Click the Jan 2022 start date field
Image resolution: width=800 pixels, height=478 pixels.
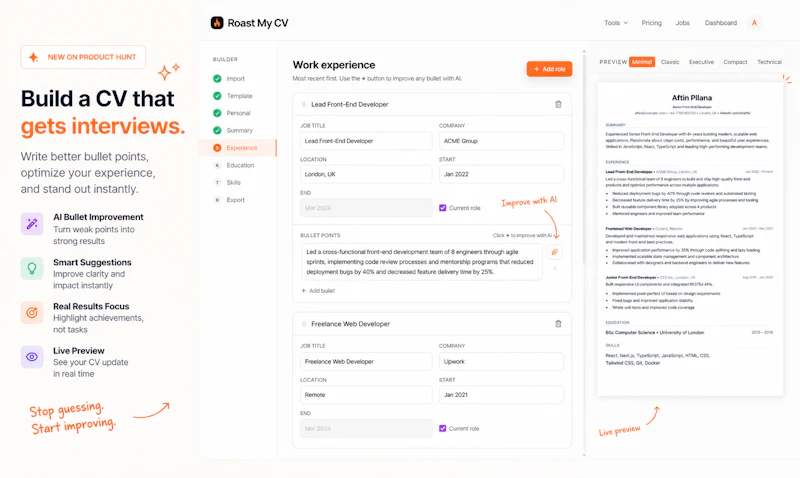(502, 174)
